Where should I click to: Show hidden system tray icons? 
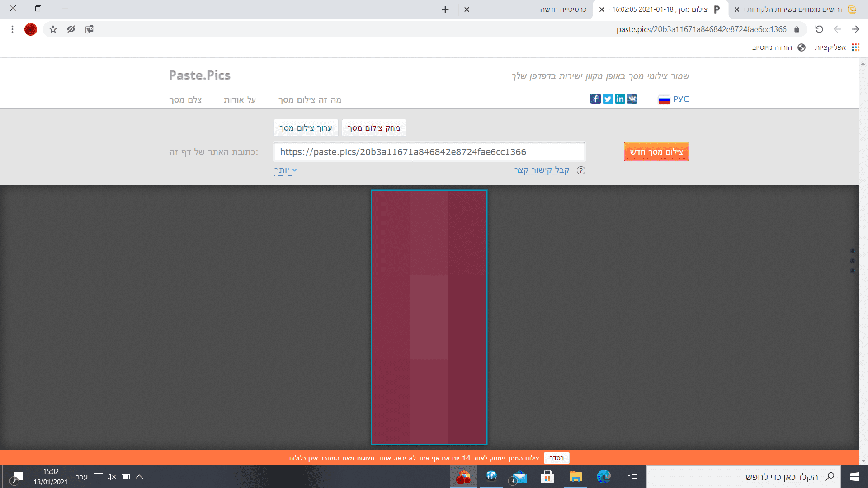click(x=139, y=477)
